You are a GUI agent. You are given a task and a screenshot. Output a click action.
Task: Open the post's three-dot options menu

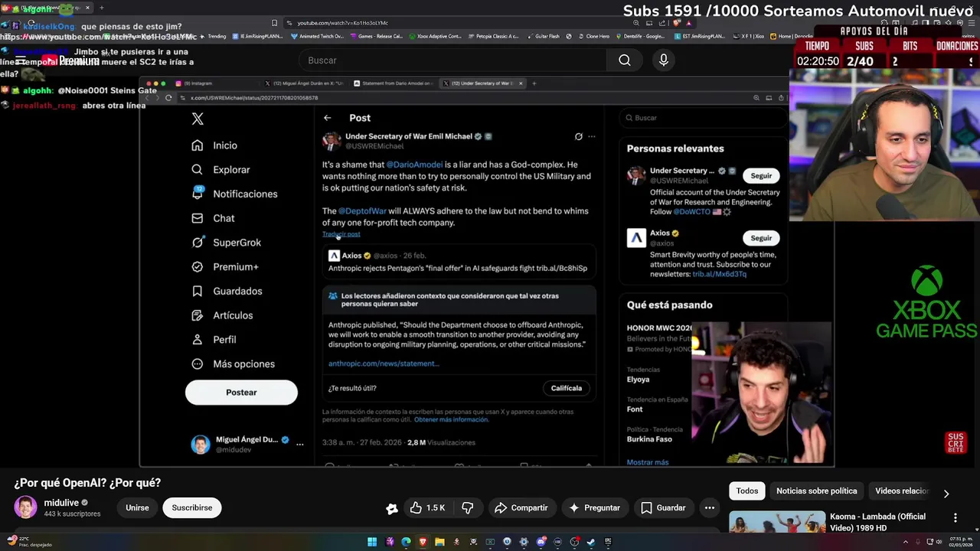[x=591, y=137]
